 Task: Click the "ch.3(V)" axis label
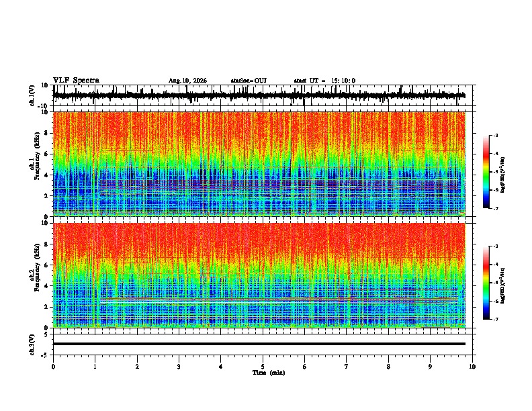coord(32,345)
